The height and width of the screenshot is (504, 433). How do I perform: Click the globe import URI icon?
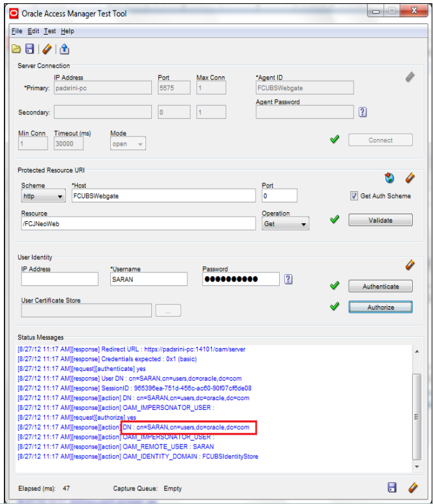pos(389,178)
